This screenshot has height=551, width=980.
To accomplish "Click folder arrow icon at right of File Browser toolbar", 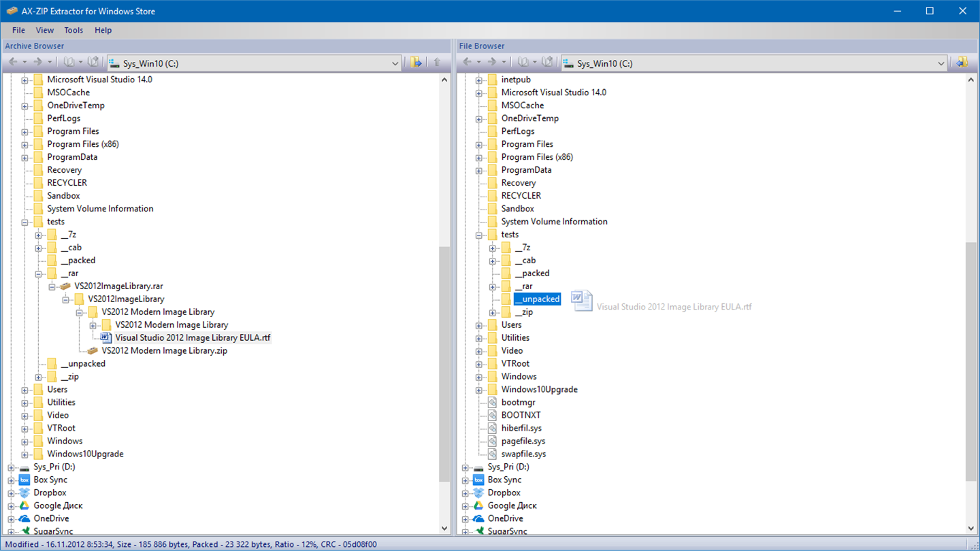I will click(962, 63).
